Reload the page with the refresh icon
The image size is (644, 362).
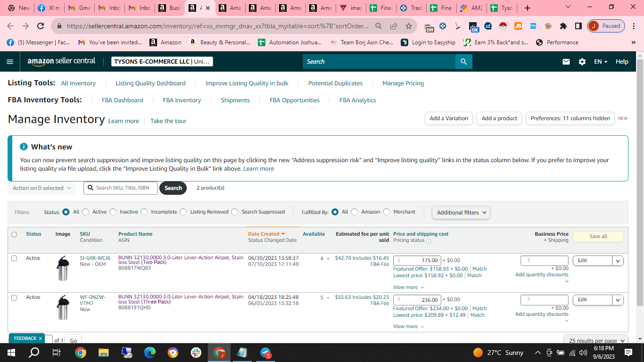point(41,26)
